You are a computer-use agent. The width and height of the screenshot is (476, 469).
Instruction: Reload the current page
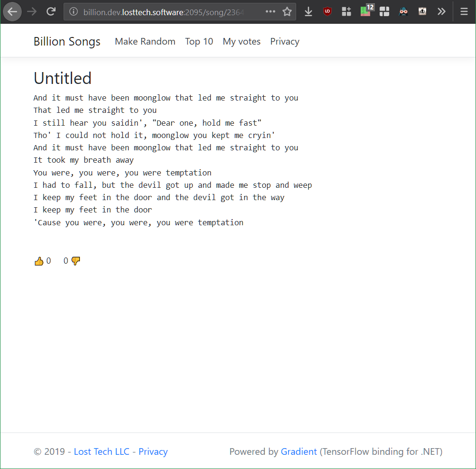pyautogui.click(x=51, y=12)
